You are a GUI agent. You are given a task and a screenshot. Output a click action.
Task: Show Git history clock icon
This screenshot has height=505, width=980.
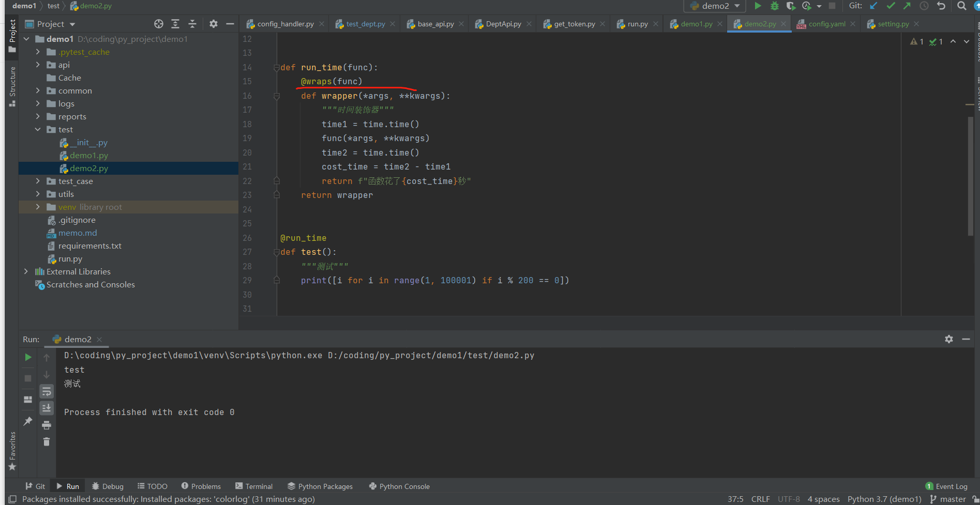pyautogui.click(x=924, y=6)
